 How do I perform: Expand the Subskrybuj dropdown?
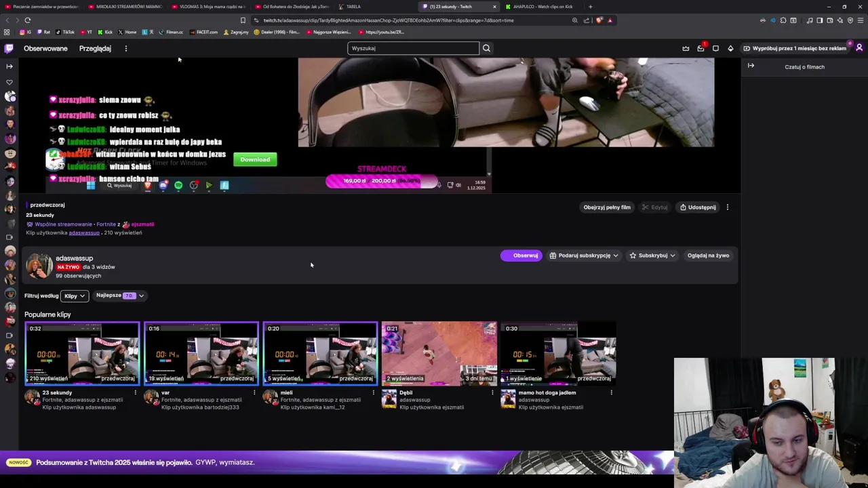pyautogui.click(x=652, y=256)
